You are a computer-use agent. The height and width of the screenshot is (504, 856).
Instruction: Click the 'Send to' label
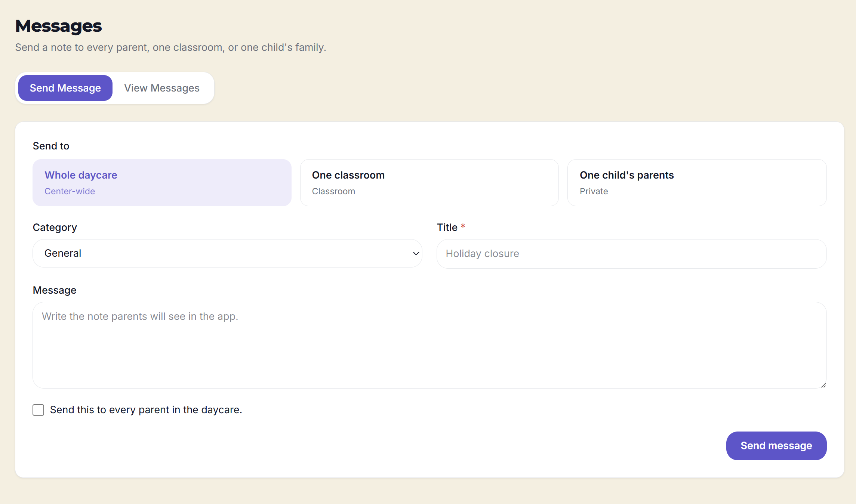[51, 146]
